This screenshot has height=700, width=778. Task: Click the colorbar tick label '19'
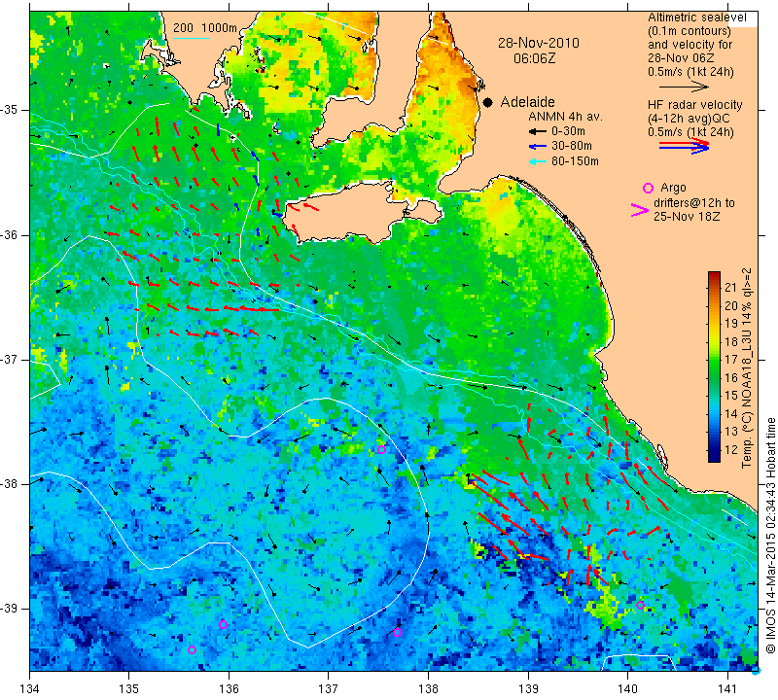[x=731, y=324]
